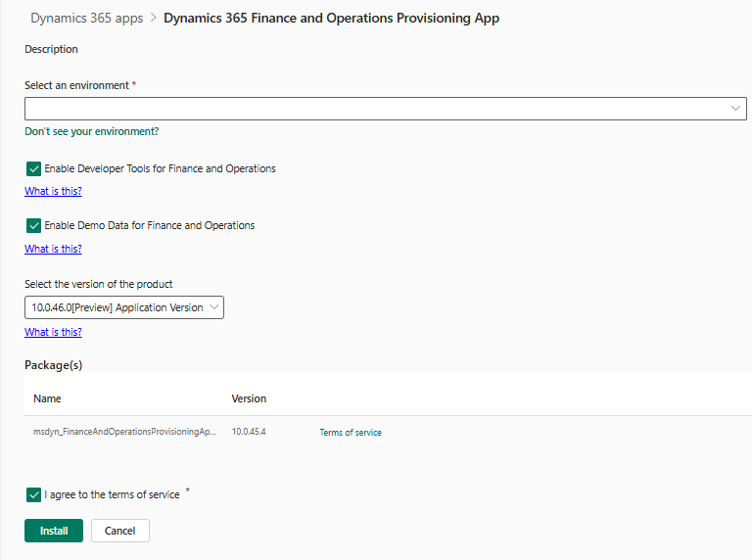Open the Don't see your environment link
Viewport: 752px width, 560px height.
[x=92, y=131]
